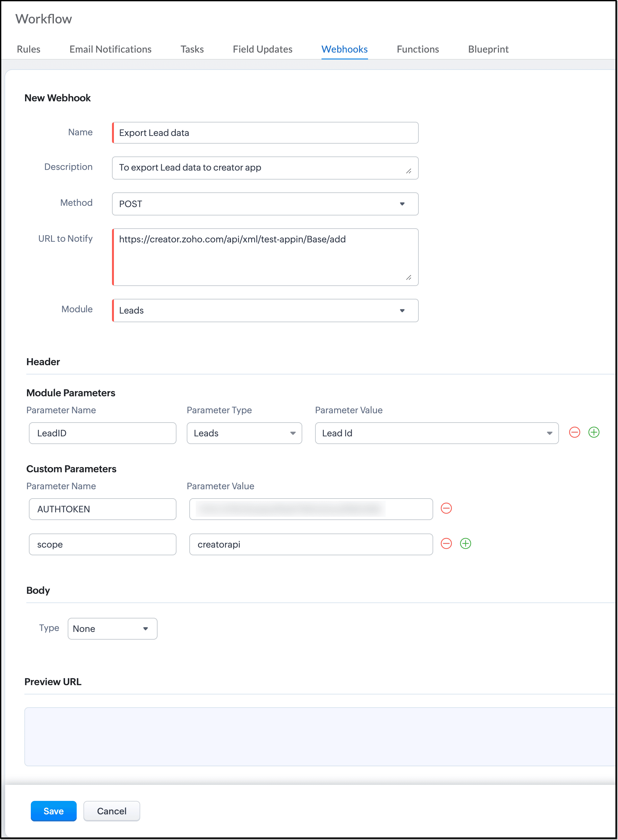618x840 pixels.
Task: Click the webhook Name input field
Action: 265,133
